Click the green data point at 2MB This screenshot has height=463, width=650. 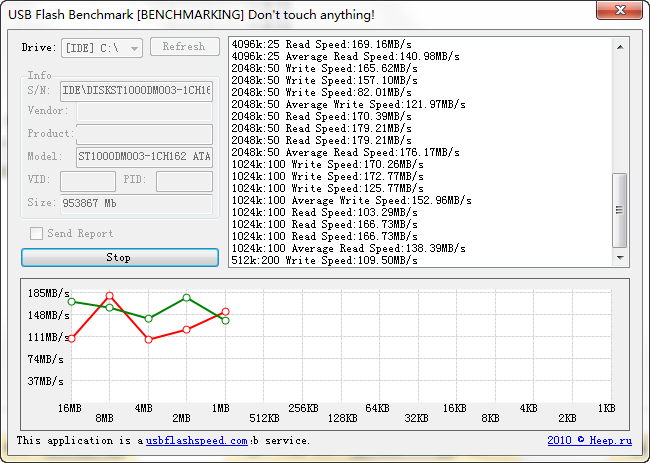(x=187, y=298)
